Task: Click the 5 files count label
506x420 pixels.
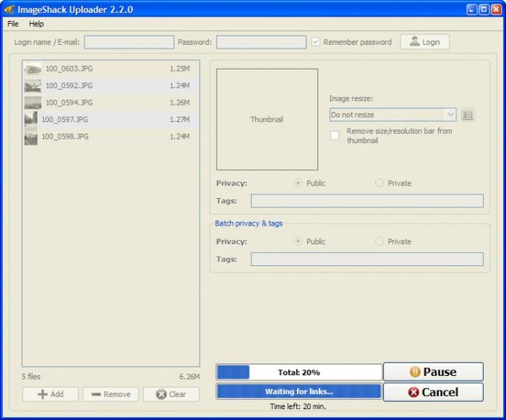Action: coord(31,376)
